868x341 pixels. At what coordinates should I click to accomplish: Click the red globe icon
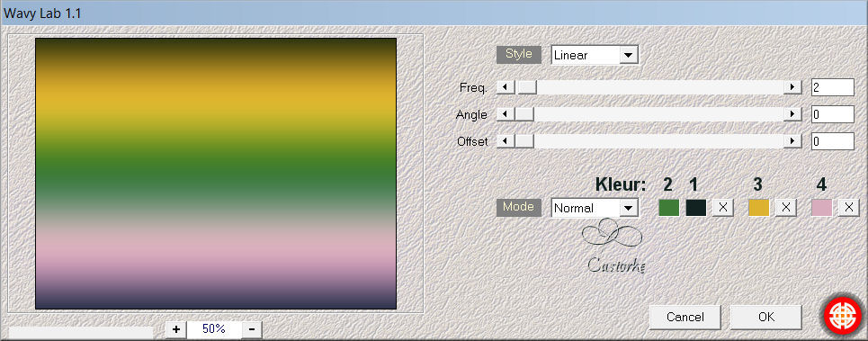pyautogui.click(x=841, y=316)
